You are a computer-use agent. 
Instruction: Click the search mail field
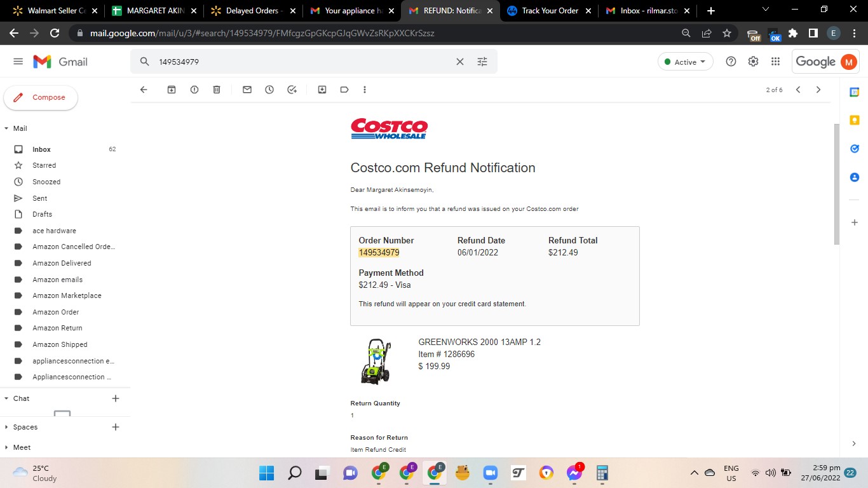click(304, 62)
